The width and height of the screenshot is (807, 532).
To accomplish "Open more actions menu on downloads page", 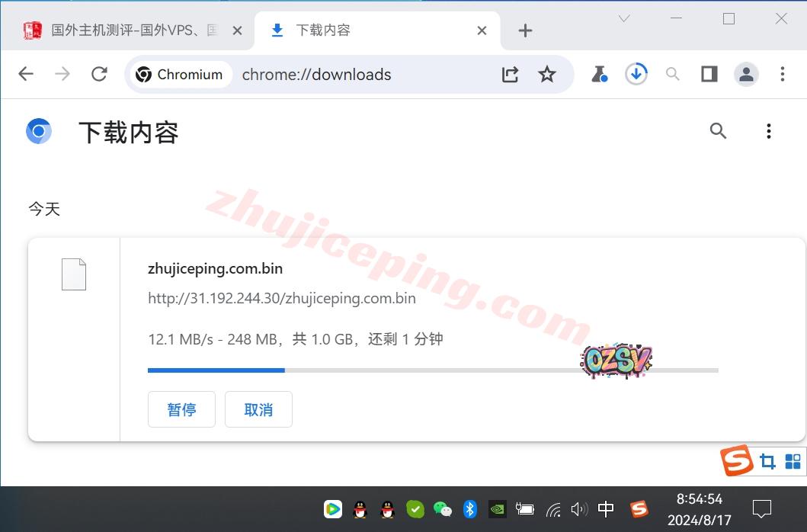I will (x=768, y=131).
